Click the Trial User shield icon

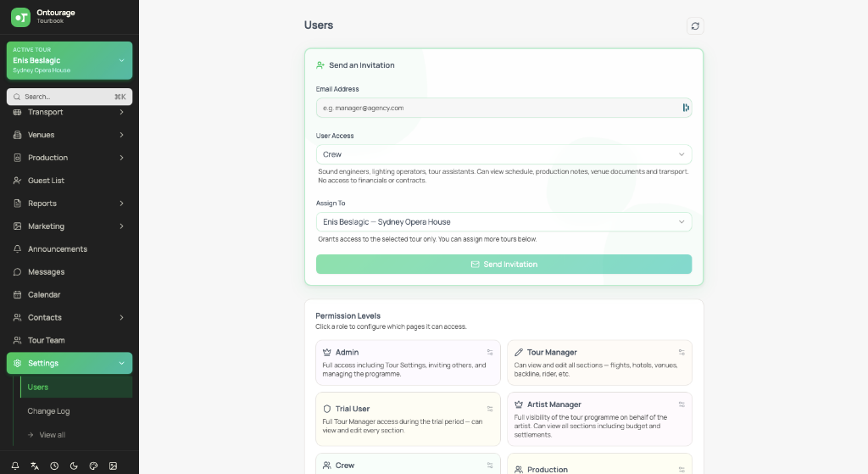pos(327,409)
